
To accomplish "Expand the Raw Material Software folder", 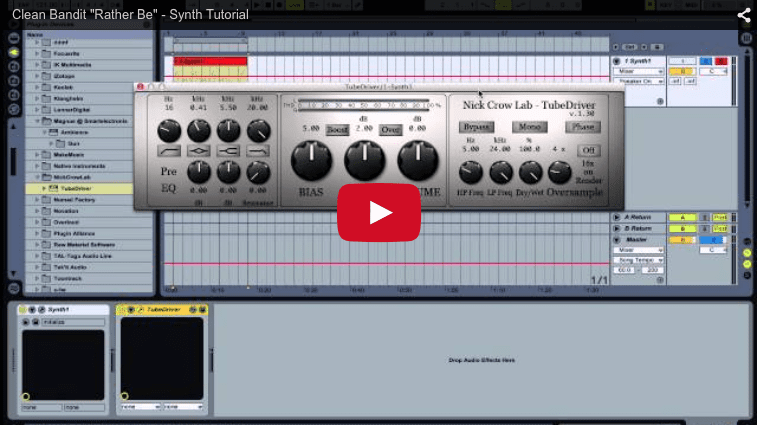I will coord(37,245).
